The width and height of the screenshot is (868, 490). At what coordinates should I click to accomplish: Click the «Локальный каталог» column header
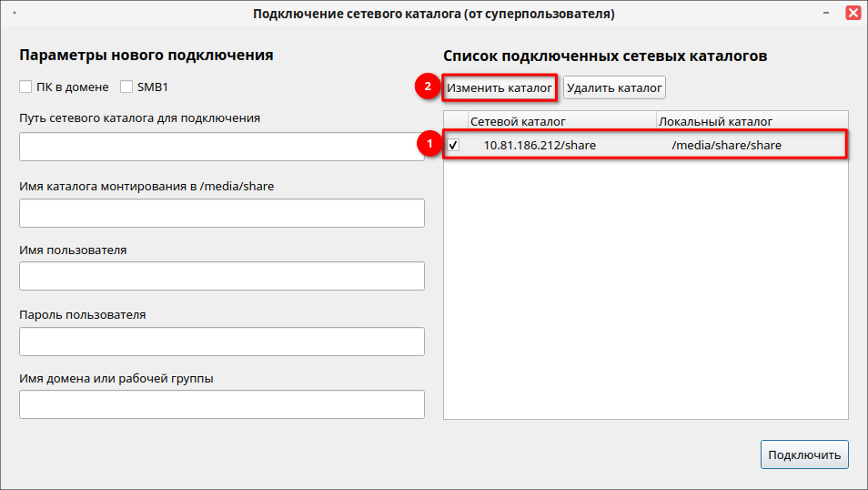tap(715, 121)
